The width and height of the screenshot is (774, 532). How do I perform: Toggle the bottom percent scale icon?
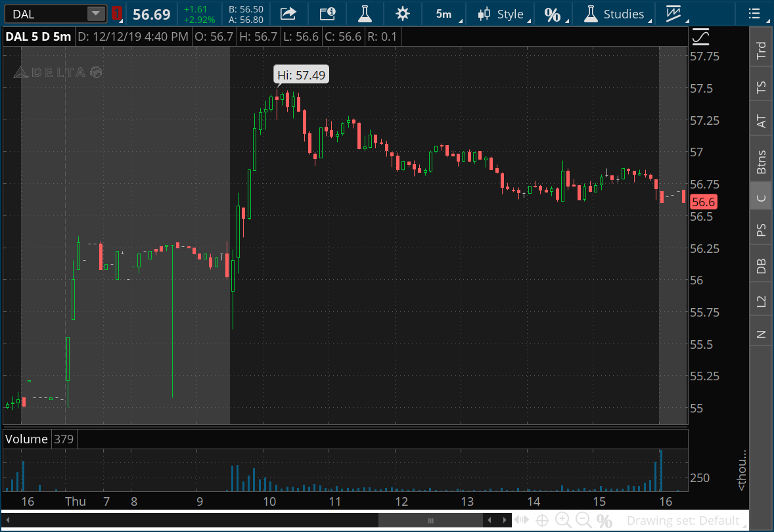(x=604, y=521)
